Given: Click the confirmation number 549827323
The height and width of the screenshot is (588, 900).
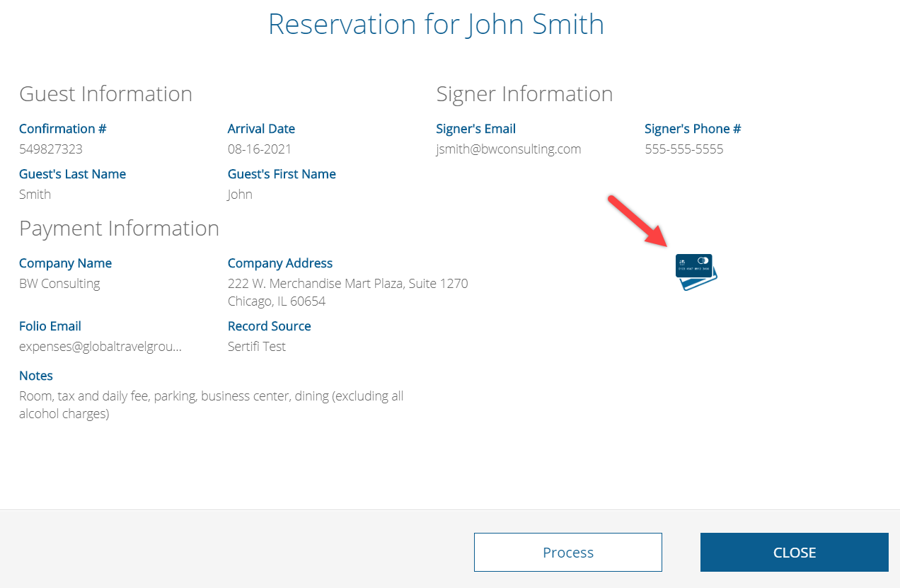Looking at the screenshot, I should (x=51, y=149).
